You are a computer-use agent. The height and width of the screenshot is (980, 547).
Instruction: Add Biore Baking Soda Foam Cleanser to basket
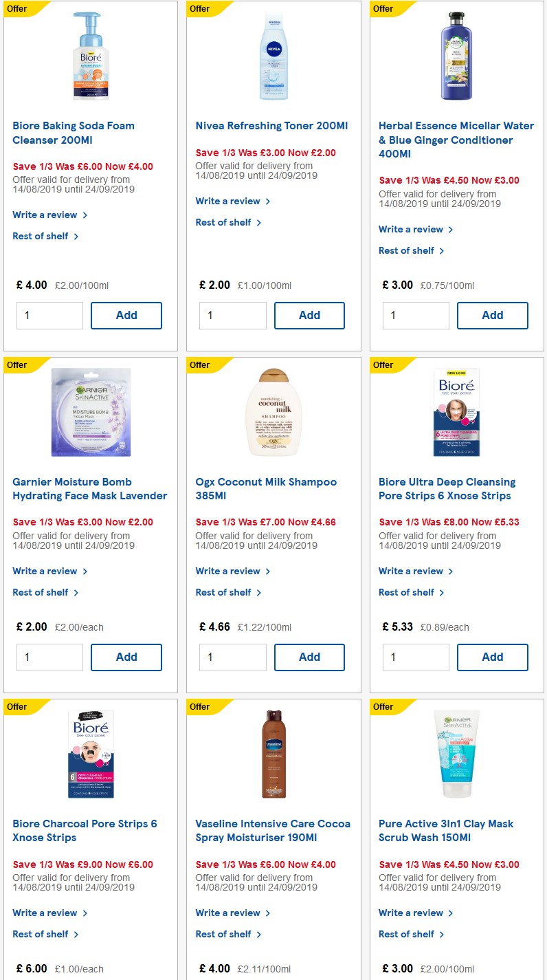tap(126, 315)
